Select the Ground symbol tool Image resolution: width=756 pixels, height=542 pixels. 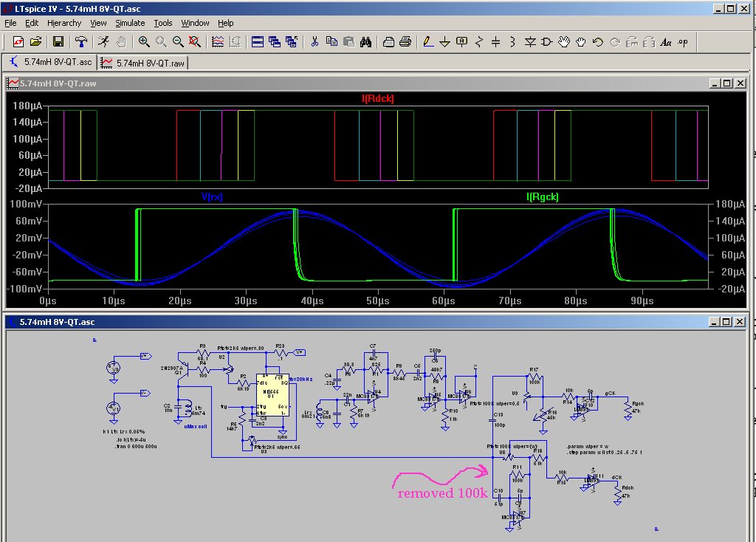(x=444, y=42)
